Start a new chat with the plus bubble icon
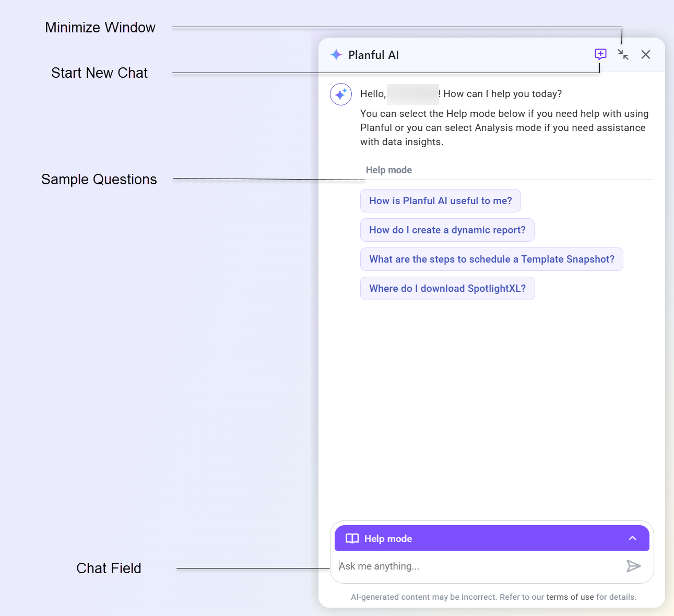This screenshot has width=674, height=616. click(600, 54)
